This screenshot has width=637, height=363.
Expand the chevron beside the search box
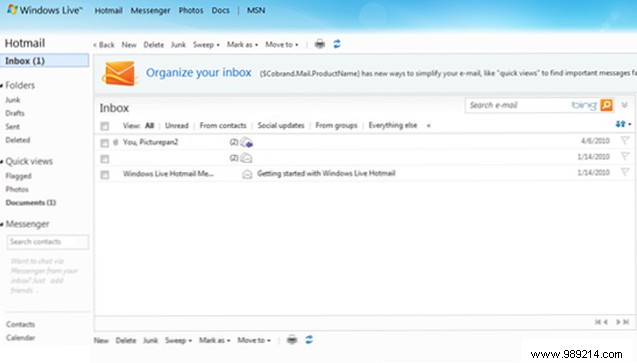point(624,105)
